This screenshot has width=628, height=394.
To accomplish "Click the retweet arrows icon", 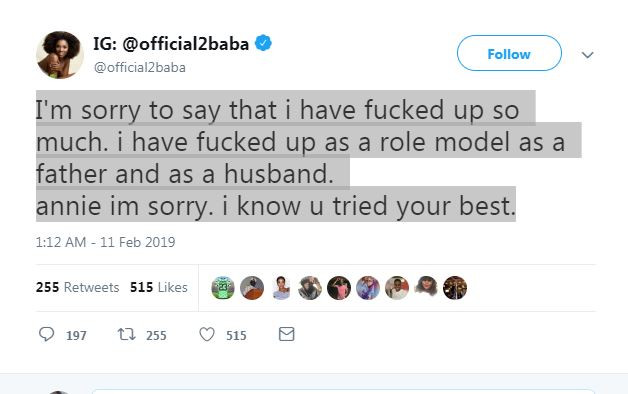I will (127, 334).
